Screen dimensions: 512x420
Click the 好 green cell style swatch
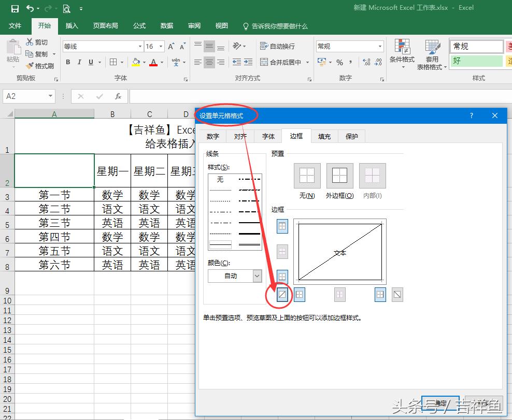tap(476, 61)
